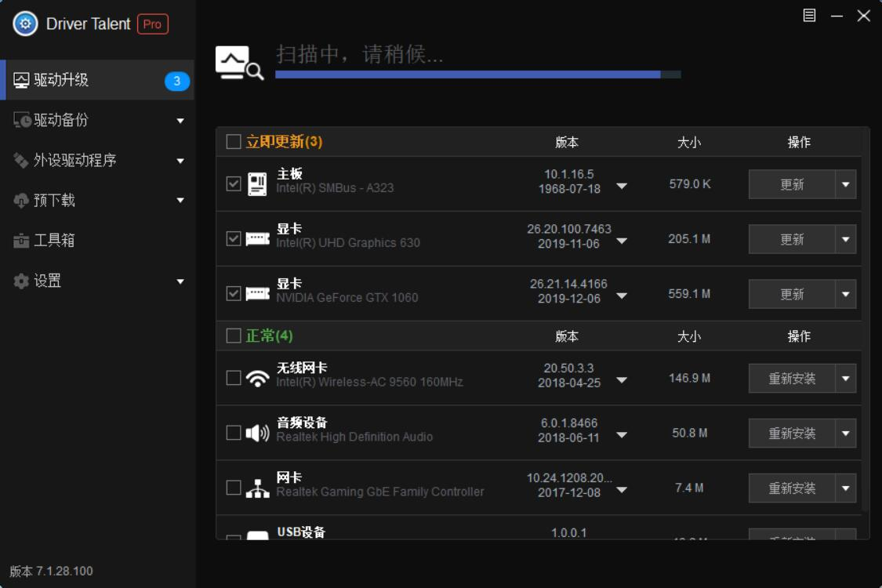This screenshot has height=588, width=882.
Task: Expand the 设置 submenu arrow
Action: (x=180, y=281)
